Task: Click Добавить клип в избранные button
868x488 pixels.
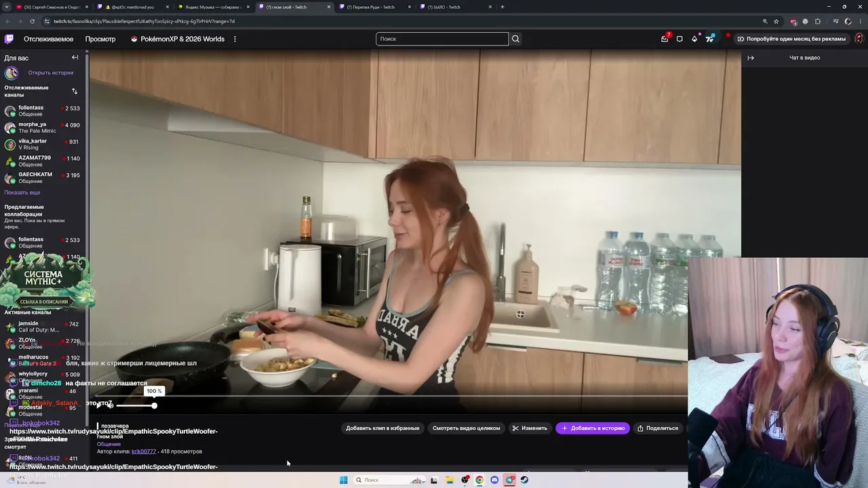Action: point(382,428)
